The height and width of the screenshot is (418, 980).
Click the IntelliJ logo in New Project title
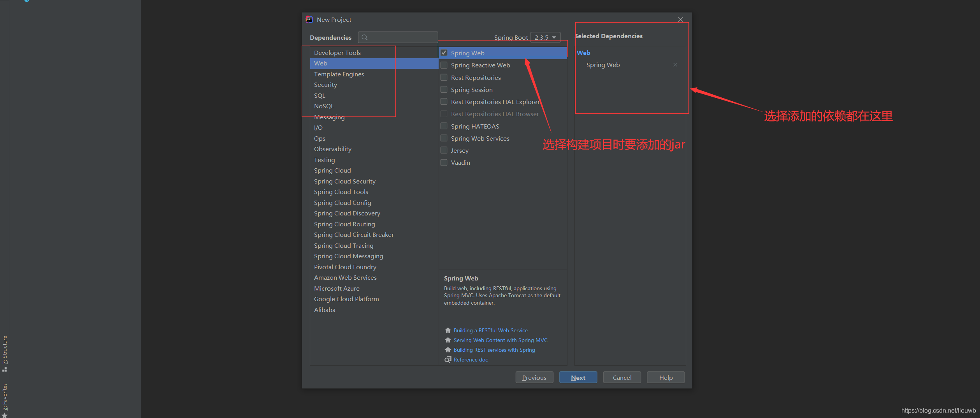[x=309, y=19]
